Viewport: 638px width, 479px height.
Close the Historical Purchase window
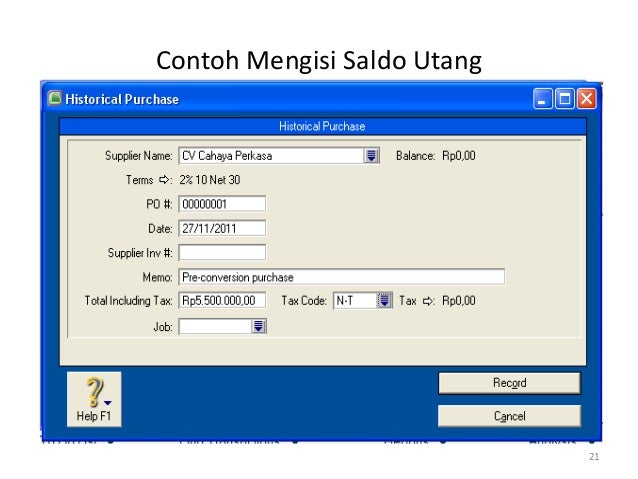[x=586, y=99]
